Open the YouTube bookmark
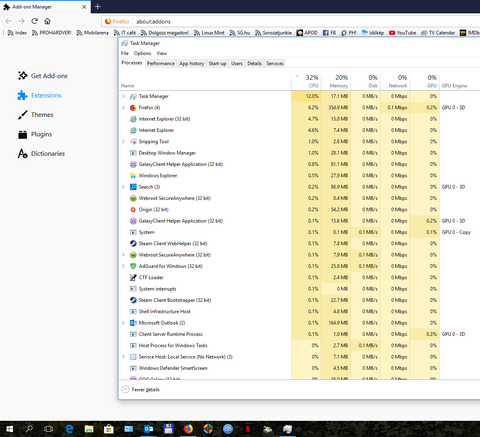This screenshot has height=437, width=480. (402, 33)
